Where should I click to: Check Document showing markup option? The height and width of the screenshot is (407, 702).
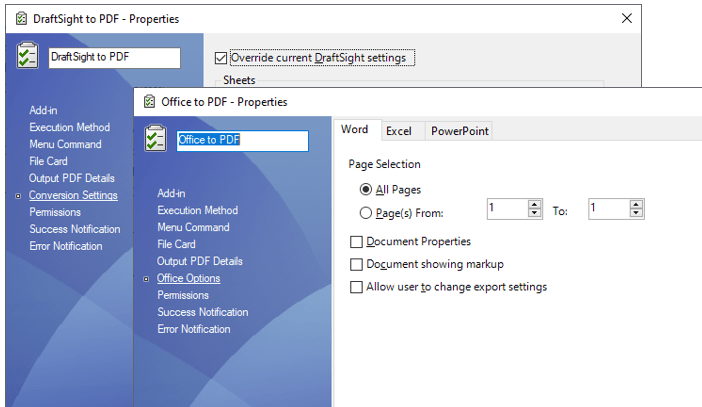tap(356, 265)
